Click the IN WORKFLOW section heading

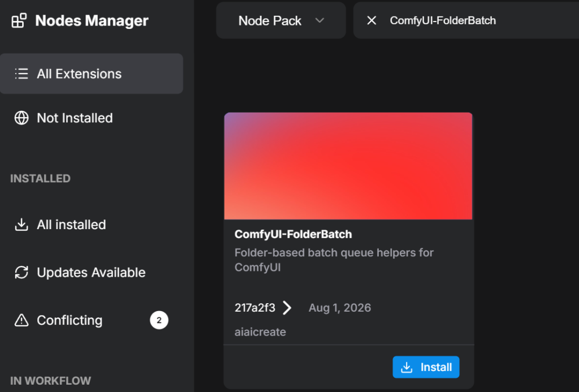coord(50,381)
